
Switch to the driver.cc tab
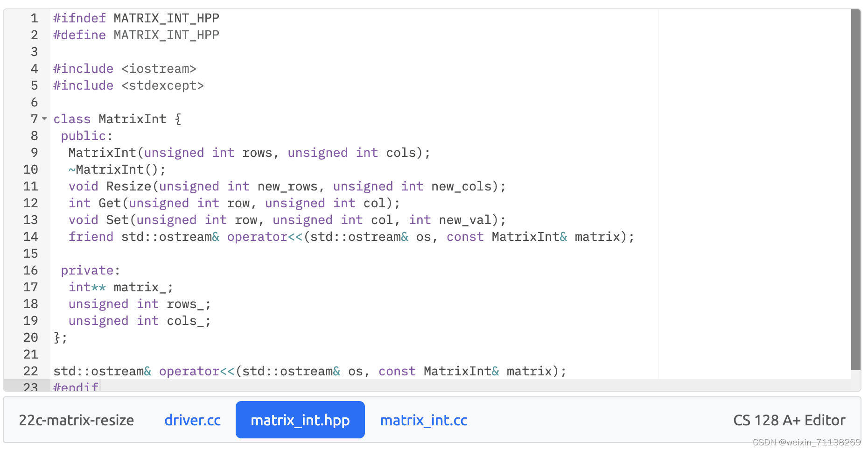pyautogui.click(x=192, y=420)
